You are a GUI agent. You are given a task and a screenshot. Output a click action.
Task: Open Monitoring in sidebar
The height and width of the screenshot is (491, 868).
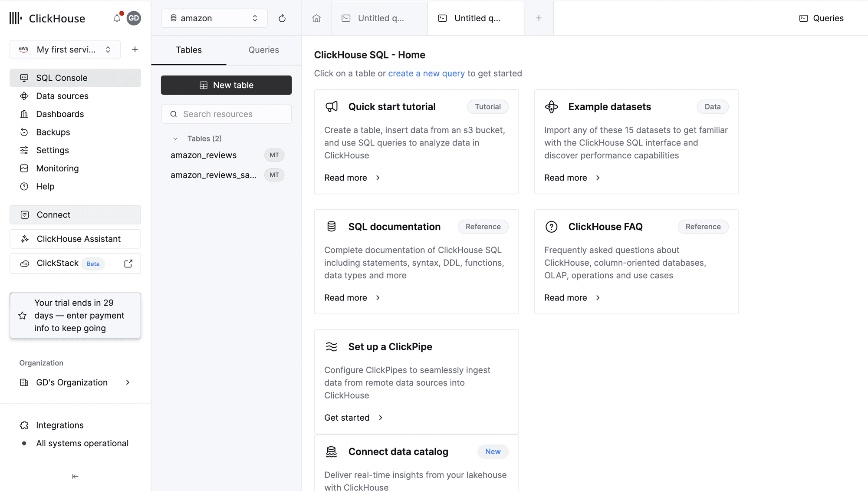coord(57,168)
